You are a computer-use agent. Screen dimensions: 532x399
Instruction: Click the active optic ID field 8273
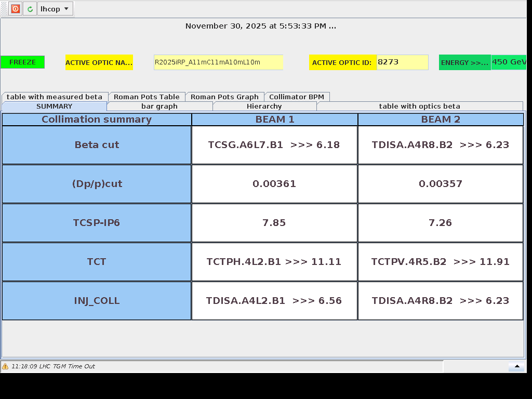pos(402,62)
